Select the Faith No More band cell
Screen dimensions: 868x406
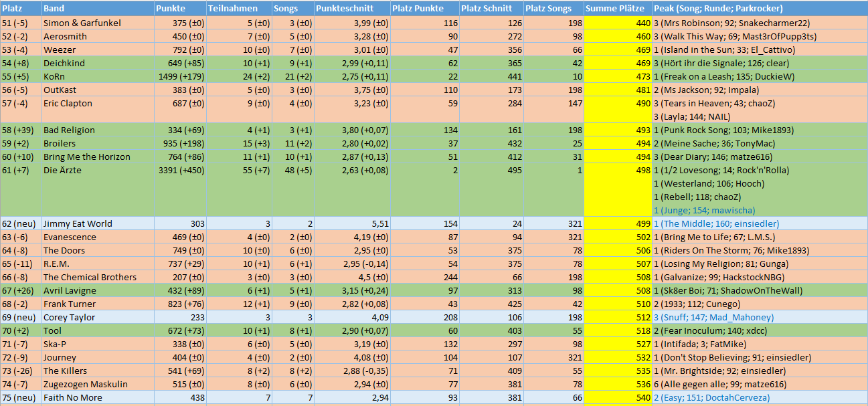73,397
